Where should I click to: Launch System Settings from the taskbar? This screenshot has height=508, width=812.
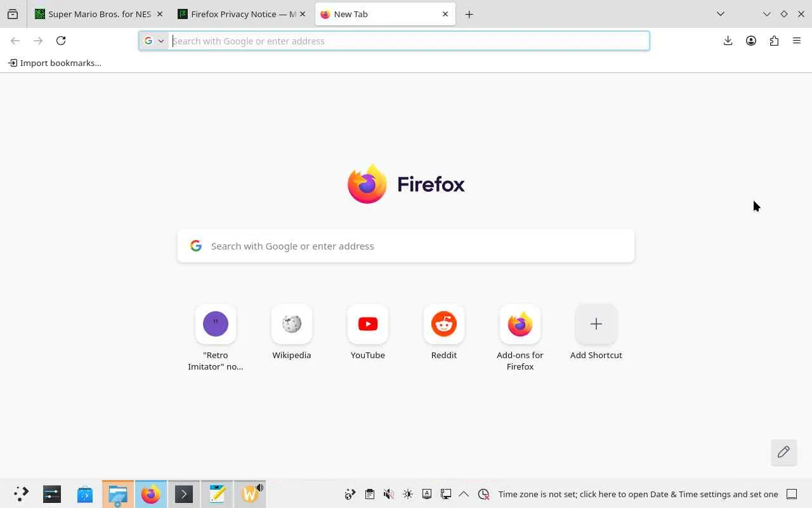pyautogui.click(x=52, y=494)
